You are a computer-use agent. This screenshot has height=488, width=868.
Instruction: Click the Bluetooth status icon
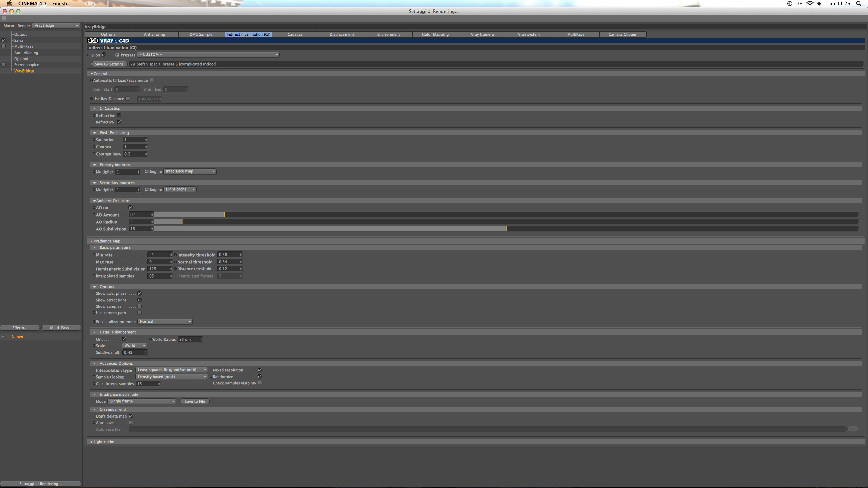800,4
